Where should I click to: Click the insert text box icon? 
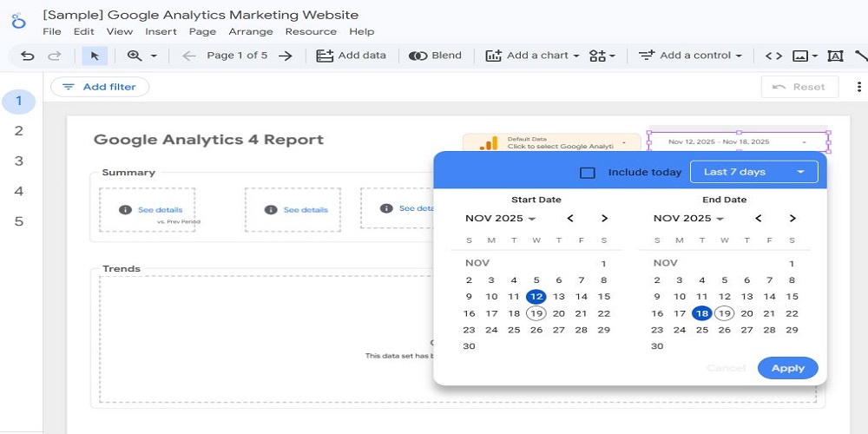coord(835,56)
